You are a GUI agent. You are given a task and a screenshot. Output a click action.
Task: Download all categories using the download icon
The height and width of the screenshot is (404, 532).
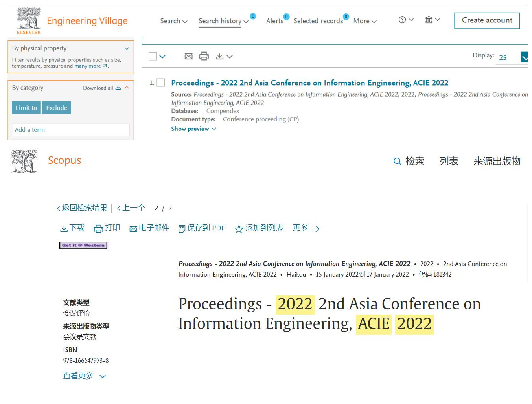point(118,88)
